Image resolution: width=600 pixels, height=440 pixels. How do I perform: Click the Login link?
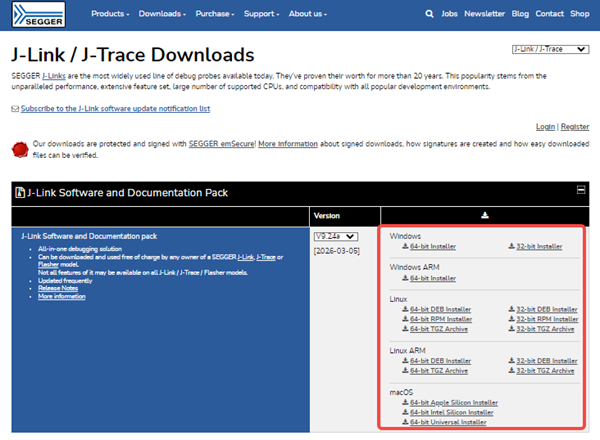[x=545, y=127]
